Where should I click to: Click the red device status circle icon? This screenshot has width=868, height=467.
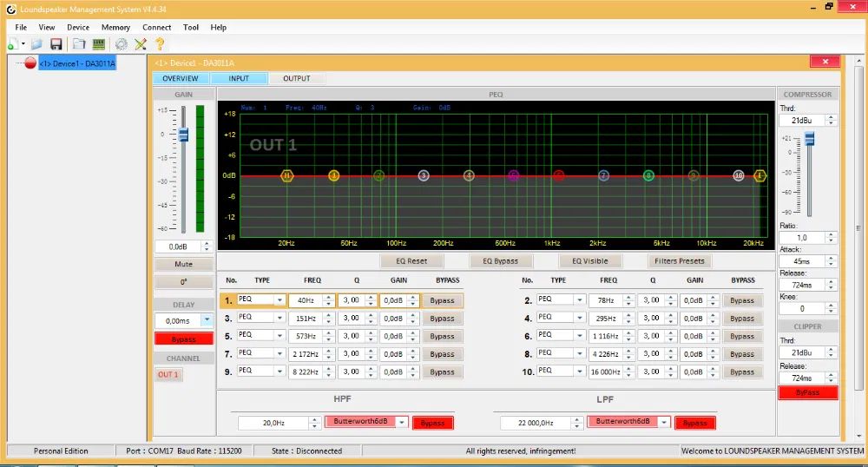pyautogui.click(x=30, y=63)
